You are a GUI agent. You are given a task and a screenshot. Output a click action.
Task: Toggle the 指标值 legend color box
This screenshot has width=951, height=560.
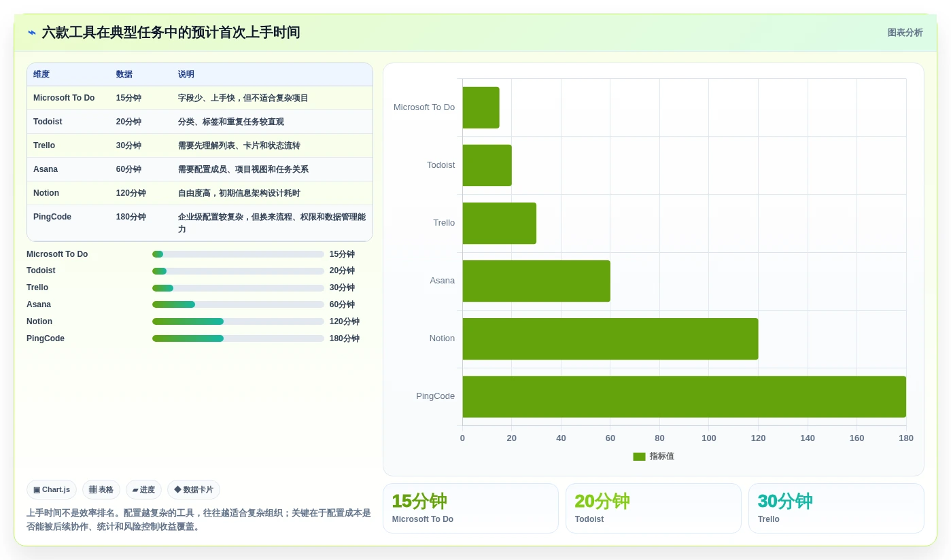tap(639, 457)
